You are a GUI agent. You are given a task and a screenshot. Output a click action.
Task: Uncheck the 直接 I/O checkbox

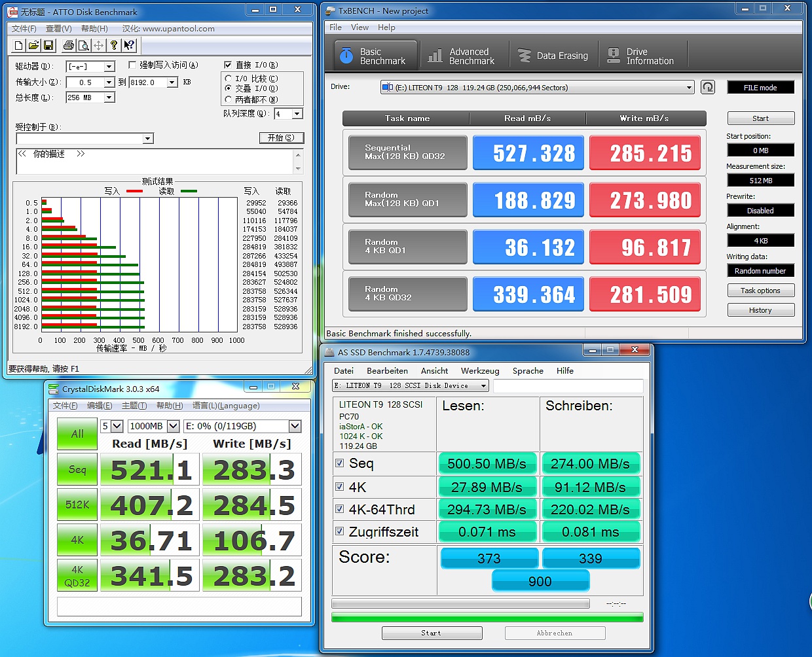[228, 65]
